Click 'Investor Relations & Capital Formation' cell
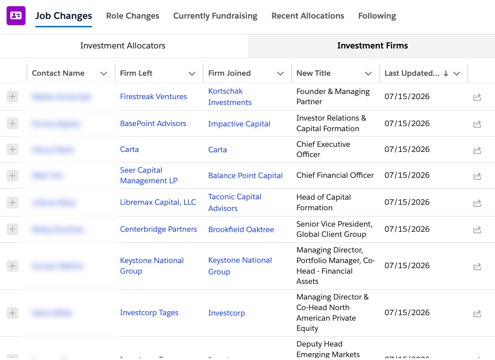 pos(331,123)
